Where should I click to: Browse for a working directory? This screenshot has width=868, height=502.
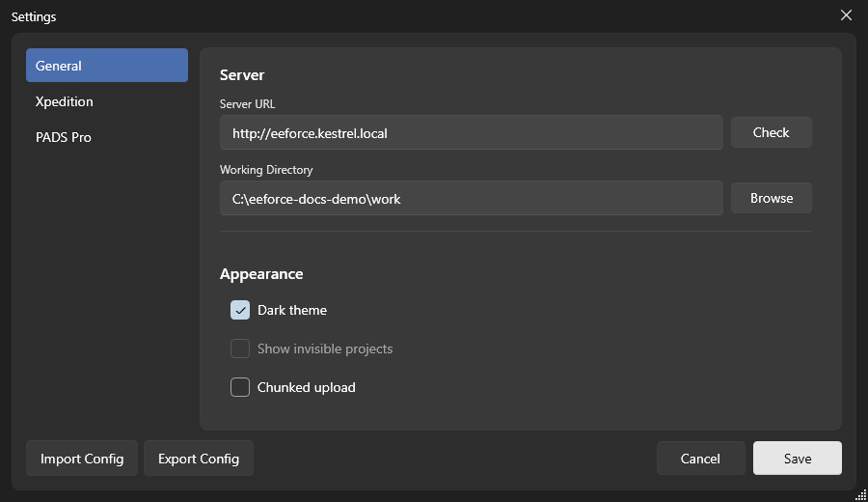[772, 198]
